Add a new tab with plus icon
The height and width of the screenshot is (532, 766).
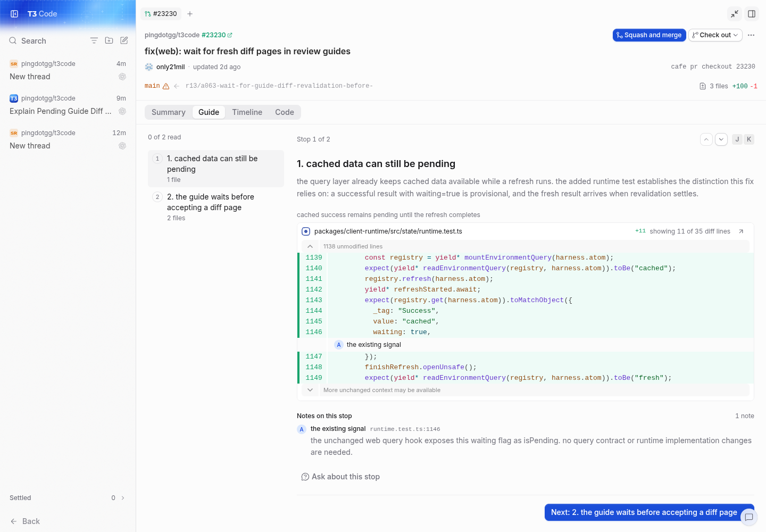(190, 14)
